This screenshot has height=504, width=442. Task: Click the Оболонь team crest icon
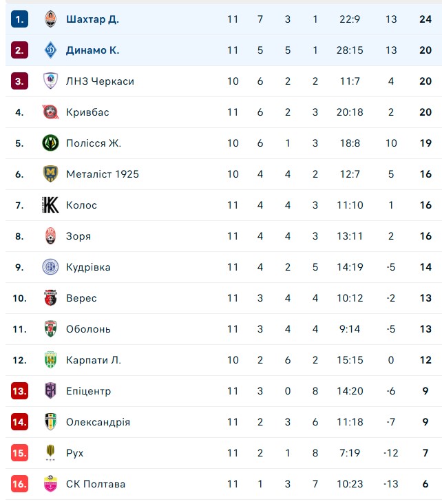coord(51,329)
